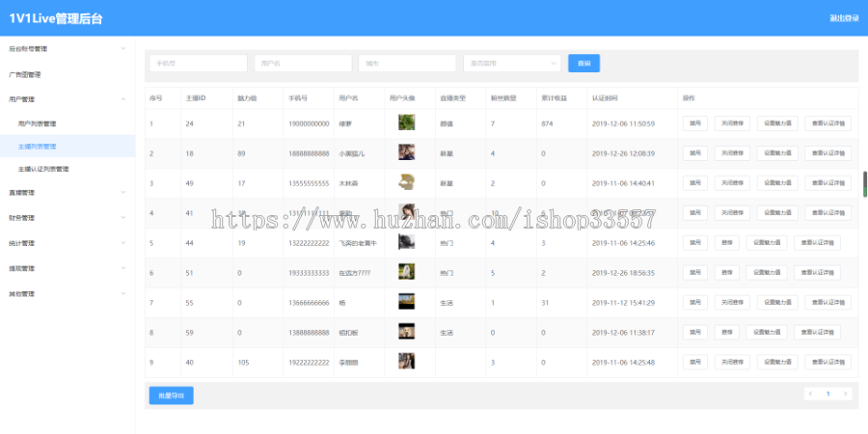868x434 pixels.
Task: Click 禁用 for host ID 49
Action: [694, 183]
